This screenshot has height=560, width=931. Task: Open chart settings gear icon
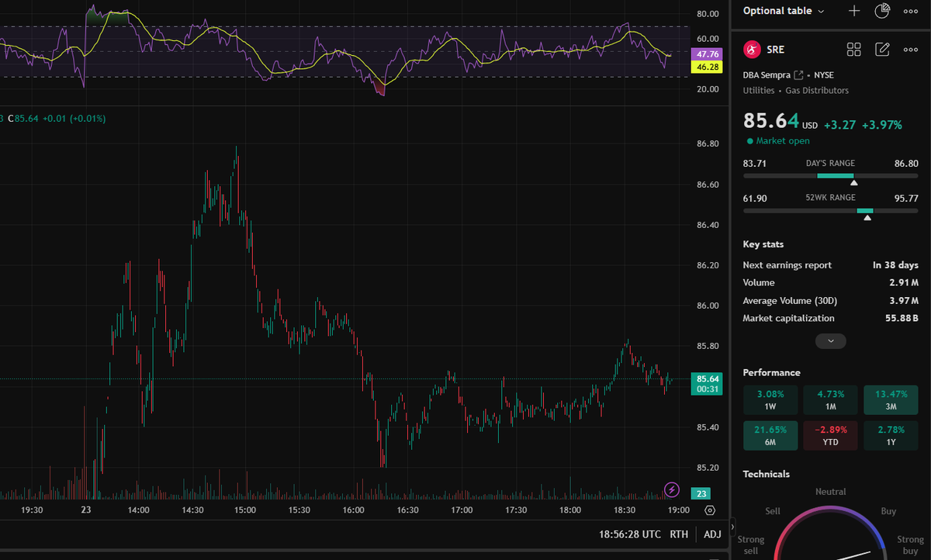point(710,510)
